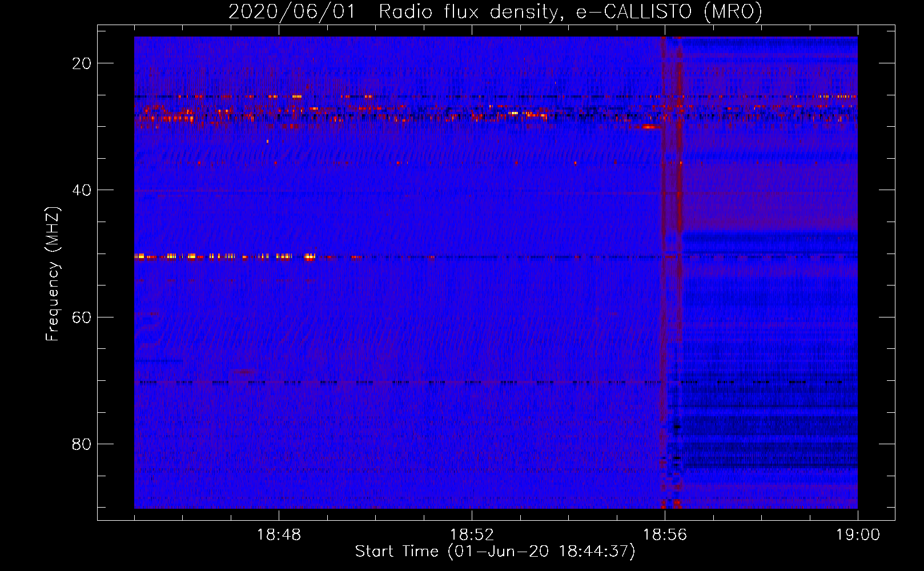924x571 pixels.
Task: Click the 18:56 time tick label
Action: (665, 534)
